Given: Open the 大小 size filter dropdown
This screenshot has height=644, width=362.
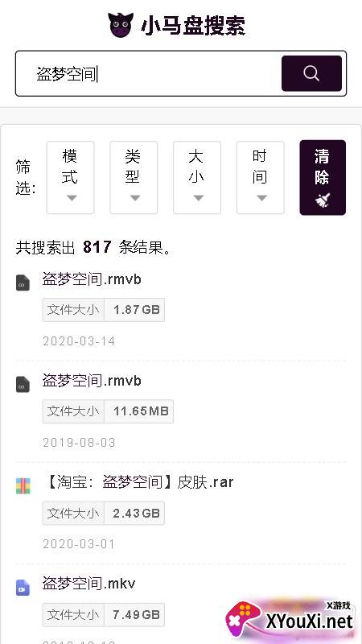Looking at the screenshot, I should point(197,177).
